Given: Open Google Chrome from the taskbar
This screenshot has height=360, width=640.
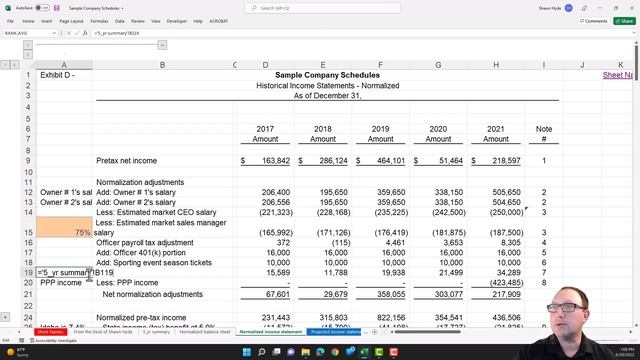Looking at the screenshot, I should 335,352.
